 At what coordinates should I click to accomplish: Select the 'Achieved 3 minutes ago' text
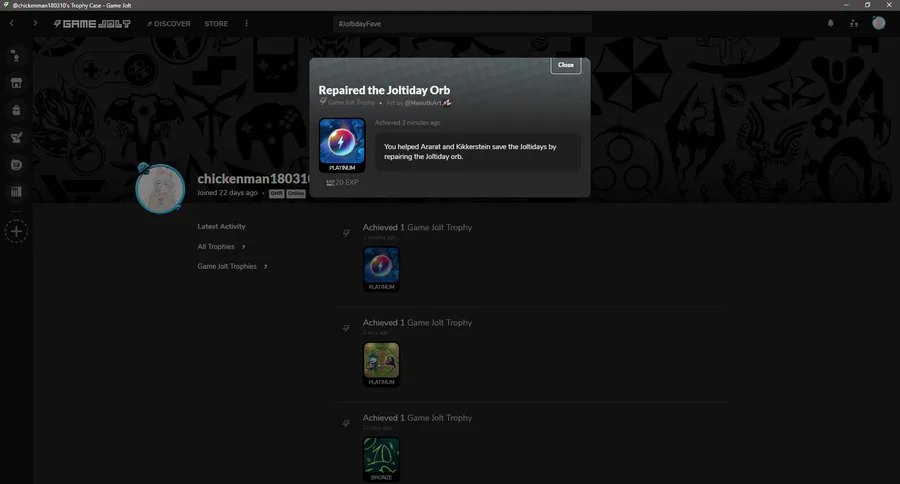tap(408, 122)
